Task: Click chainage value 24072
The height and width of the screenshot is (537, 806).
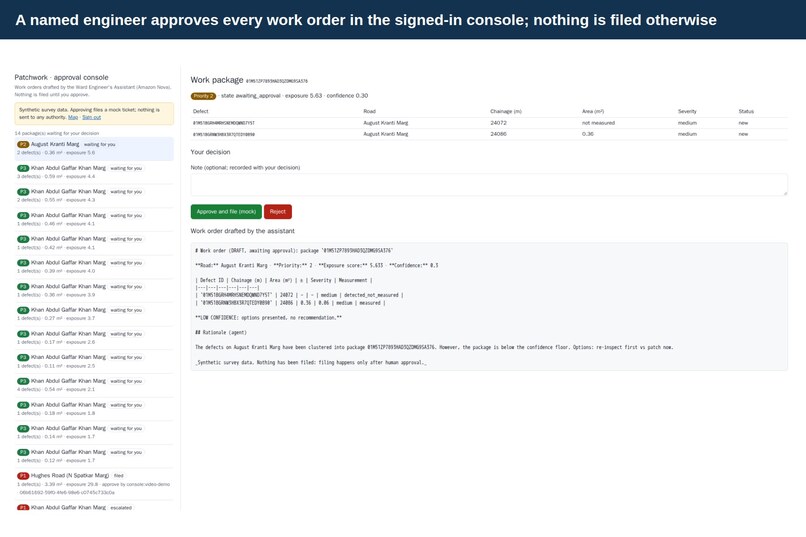Action: [x=498, y=123]
